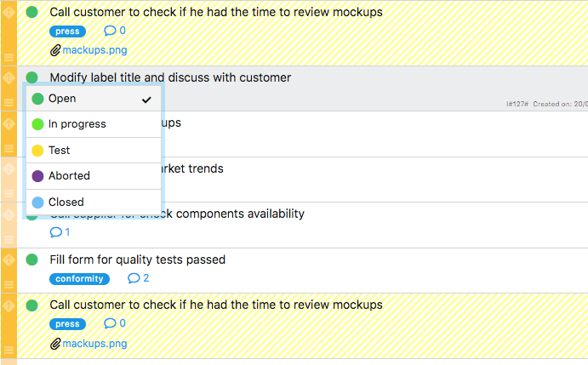Click the purple Aborted status color dot
The image size is (588, 365).
tap(37, 176)
